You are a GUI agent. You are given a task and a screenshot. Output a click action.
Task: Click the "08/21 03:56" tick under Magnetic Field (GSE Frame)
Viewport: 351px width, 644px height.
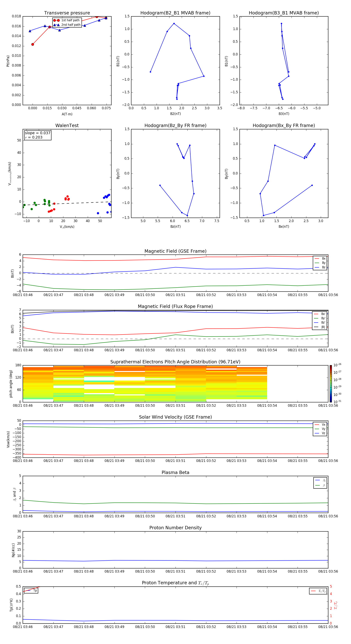(x=328, y=295)
